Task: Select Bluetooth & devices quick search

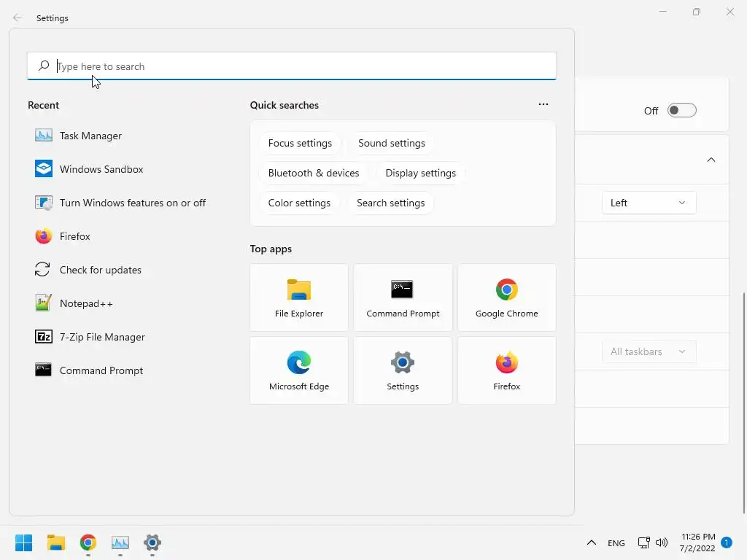Action: (x=314, y=173)
